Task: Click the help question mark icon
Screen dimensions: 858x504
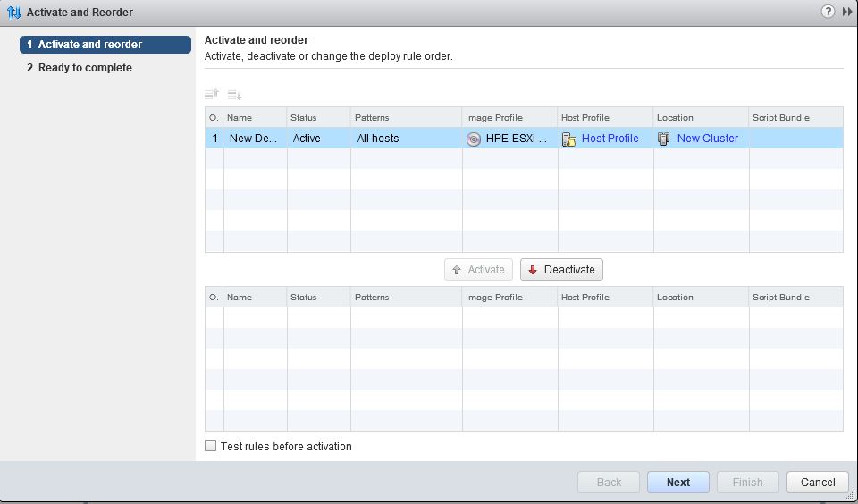Action: [x=827, y=12]
